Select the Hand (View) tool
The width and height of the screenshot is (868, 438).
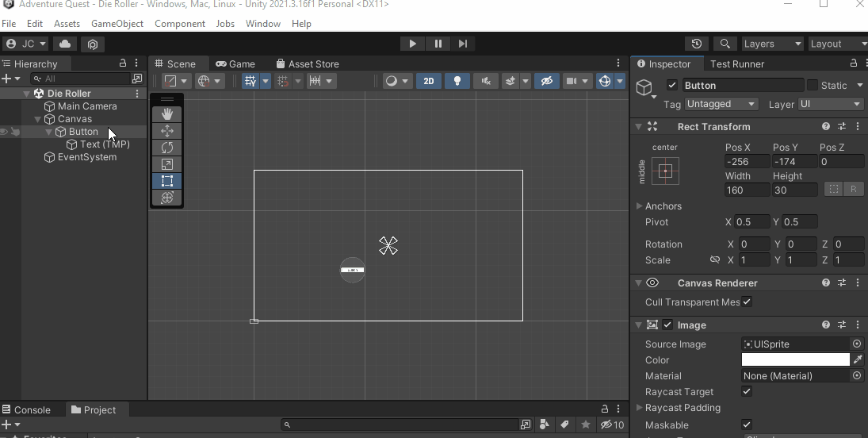pos(166,114)
